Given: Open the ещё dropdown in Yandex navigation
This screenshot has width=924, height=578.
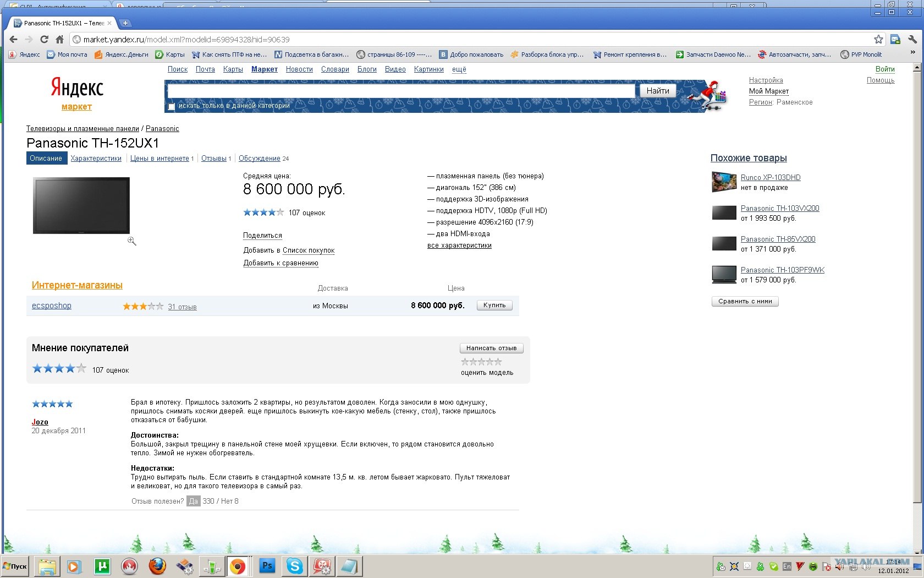Looking at the screenshot, I should point(459,69).
